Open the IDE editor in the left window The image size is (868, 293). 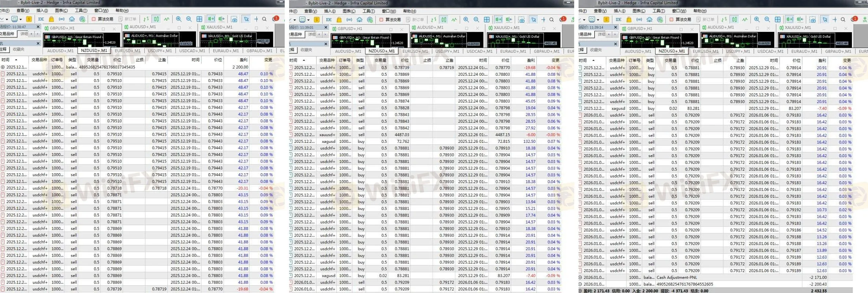tap(41, 19)
